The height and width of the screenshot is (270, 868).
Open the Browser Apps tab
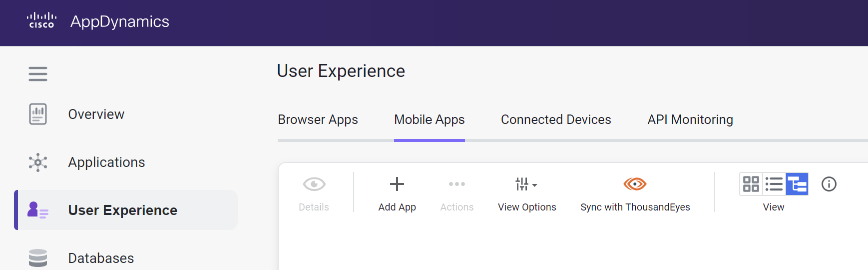(318, 119)
